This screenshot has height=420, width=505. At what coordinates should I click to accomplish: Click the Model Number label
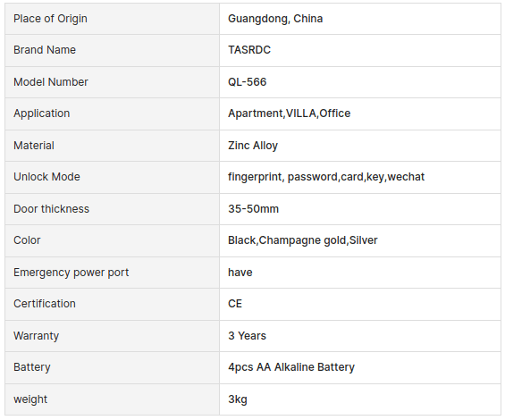click(51, 82)
